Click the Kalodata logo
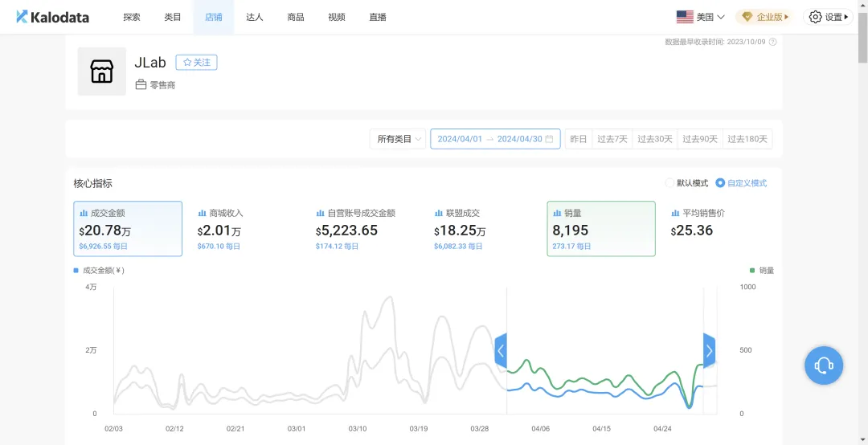Screen dimensions: 868x445 (52, 17)
